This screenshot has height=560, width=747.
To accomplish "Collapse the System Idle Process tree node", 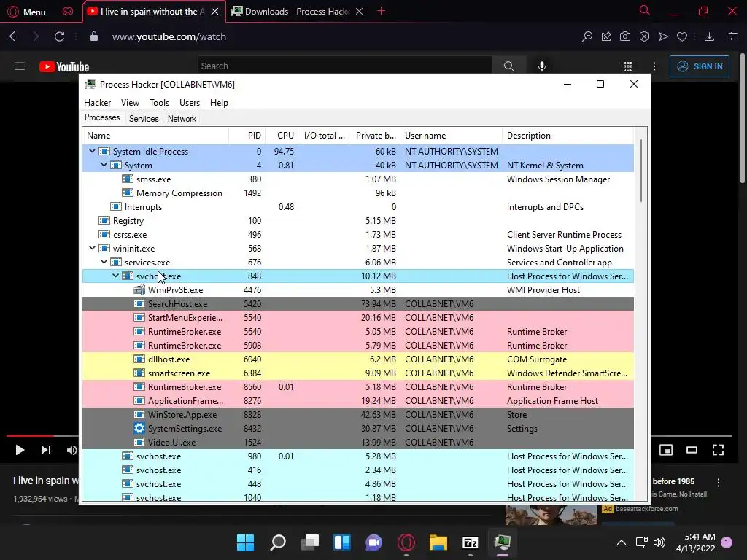I will [x=92, y=151].
